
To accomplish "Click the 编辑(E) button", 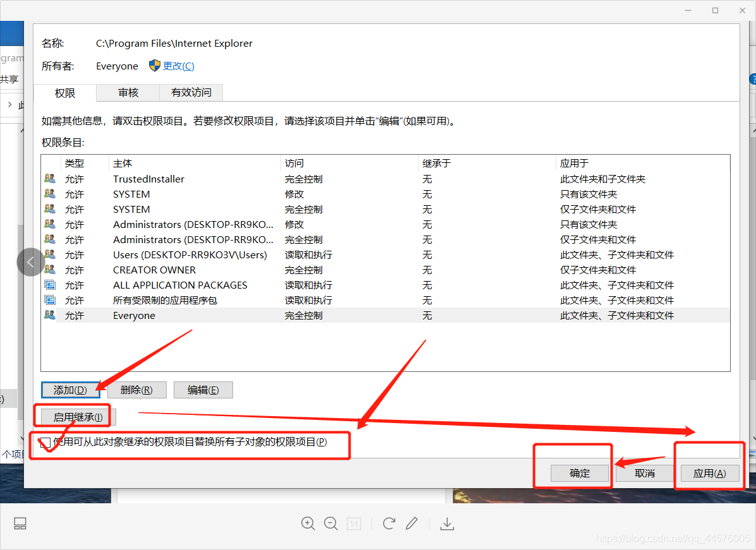I will click(203, 390).
